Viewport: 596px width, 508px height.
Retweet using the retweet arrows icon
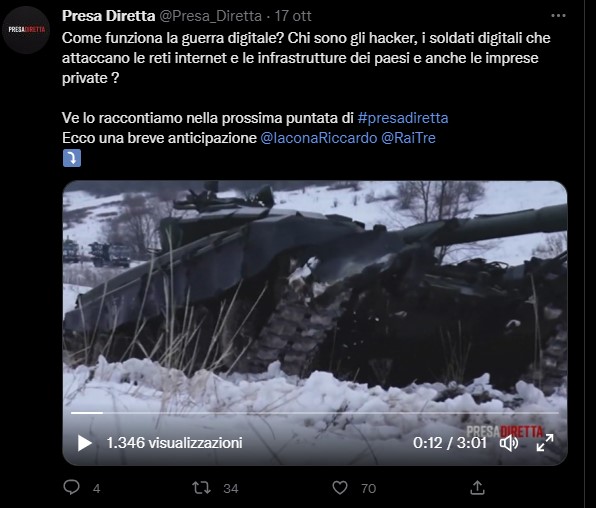pos(201,488)
